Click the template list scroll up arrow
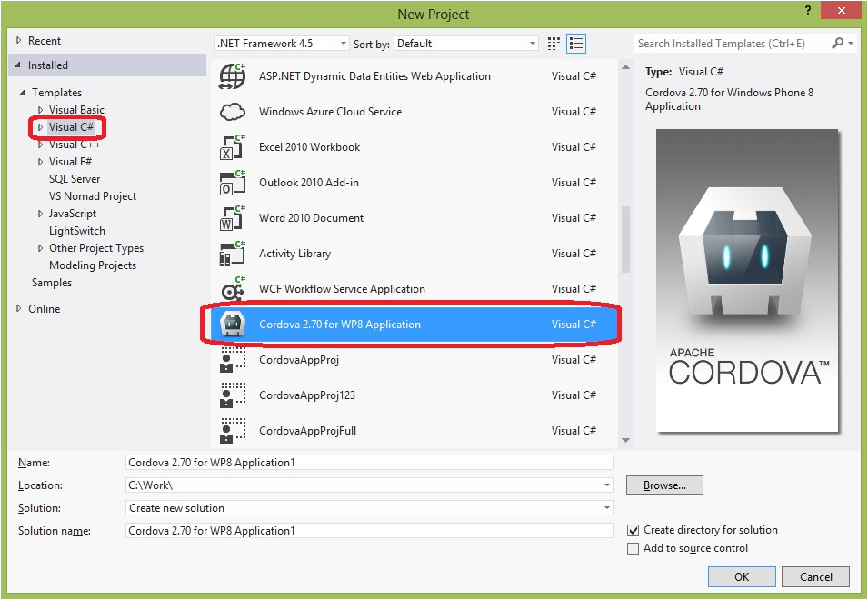This screenshot has width=868, height=600. (x=626, y=67)
